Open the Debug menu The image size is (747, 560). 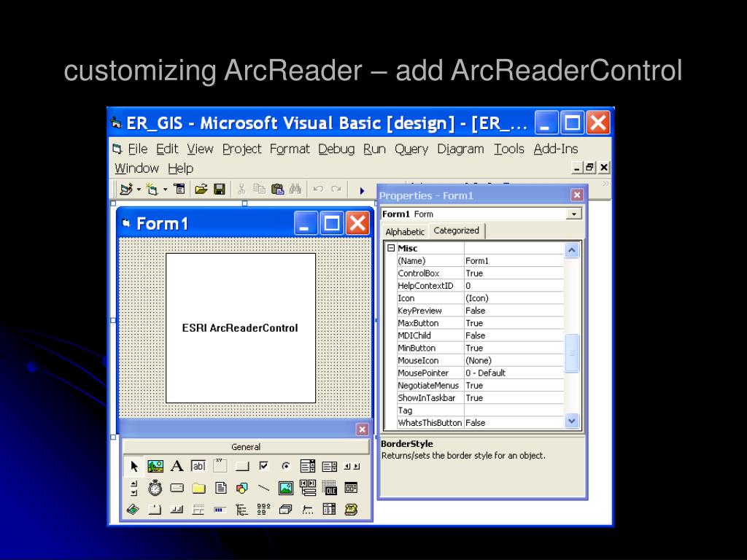click(336, 149)
